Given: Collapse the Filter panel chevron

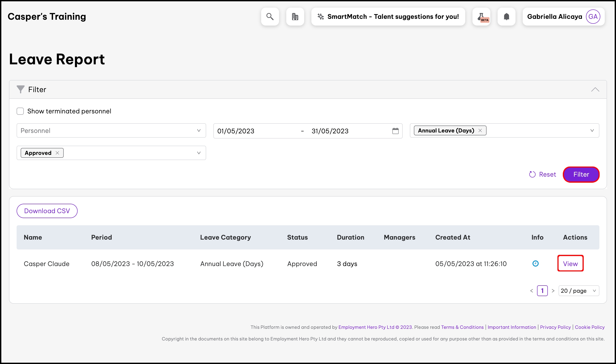Looking at the screenshot, I should [x=595, y=89].
